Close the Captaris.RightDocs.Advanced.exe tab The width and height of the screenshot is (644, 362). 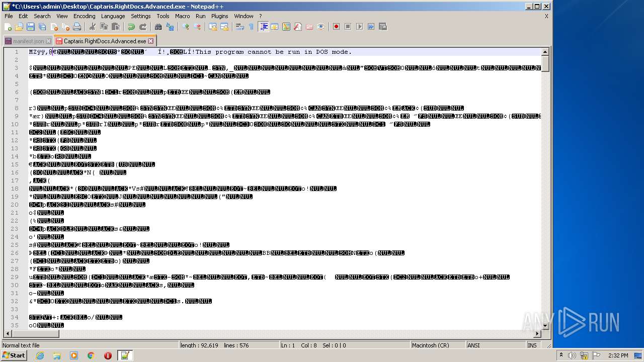click(x=150, y=41)
